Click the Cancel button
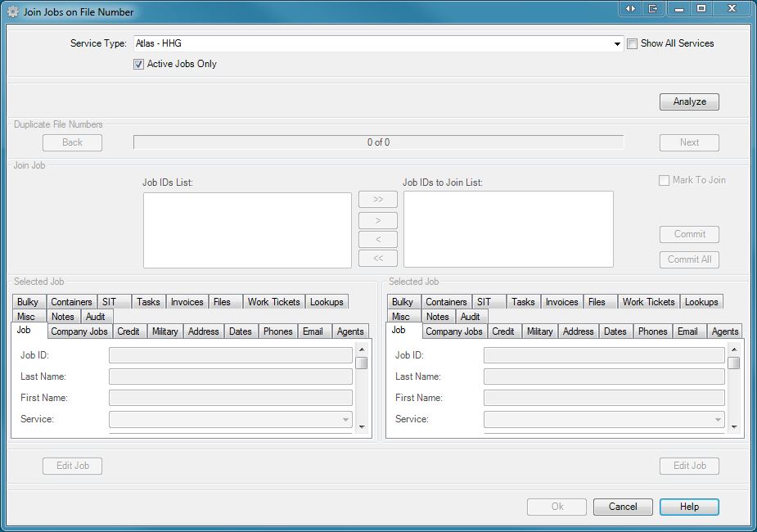The height and width of the screenshot is (532, 757). (623, 507)
